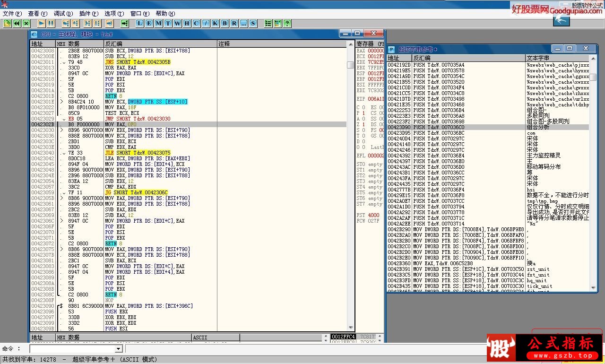Open the 插件(P) menu
The image size is (605, 364).
point(89,14)
